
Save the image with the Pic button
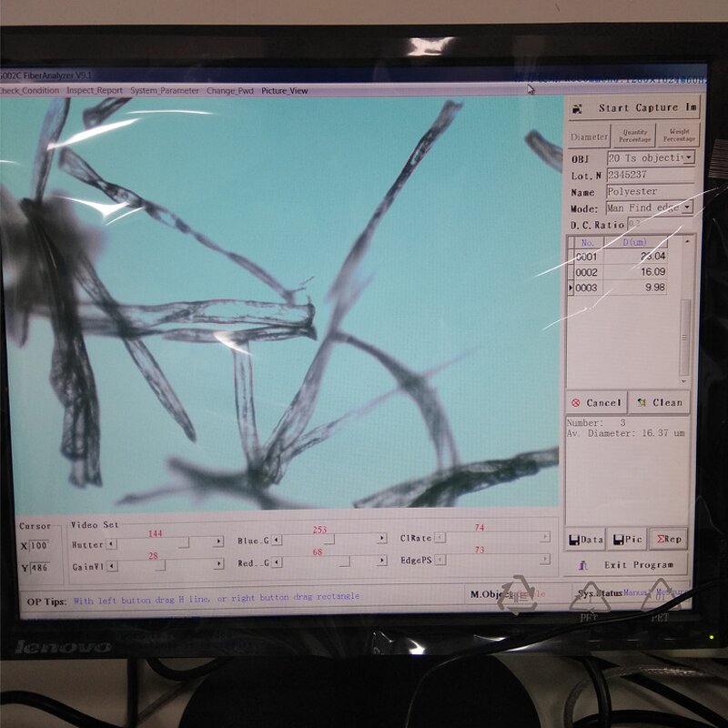(627, 540)
